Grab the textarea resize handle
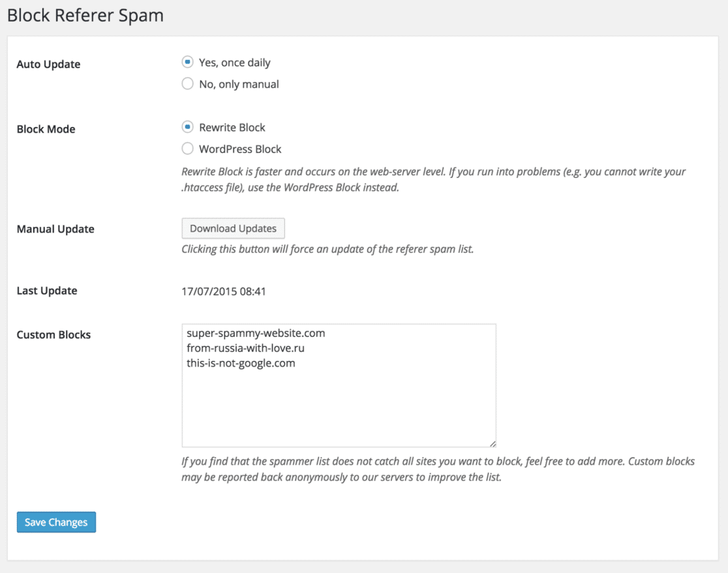728x573 pixels. coord(492,444)
